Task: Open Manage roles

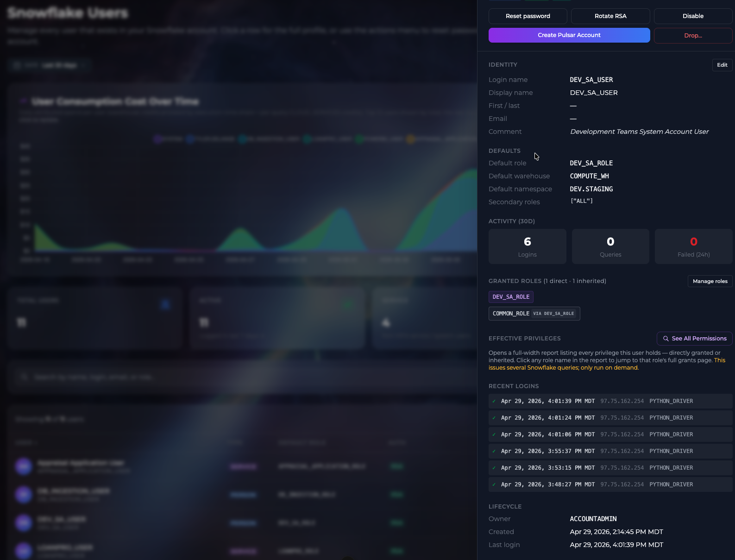Action: 710,281
